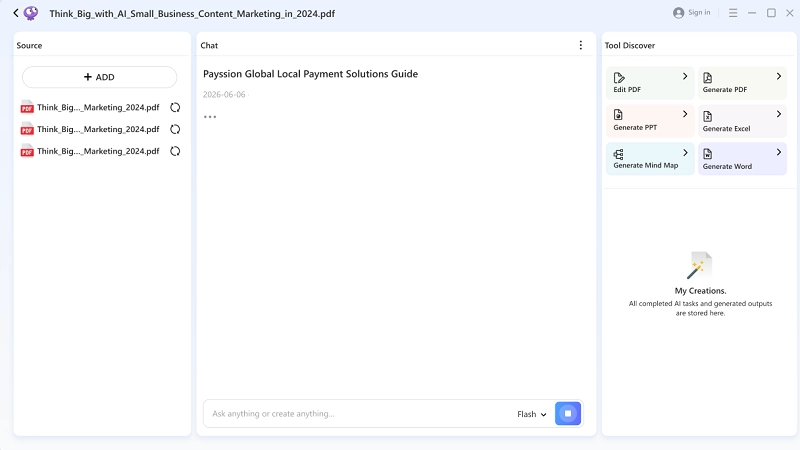Click the Generate Mind Map label

click(x=646, y=165)
